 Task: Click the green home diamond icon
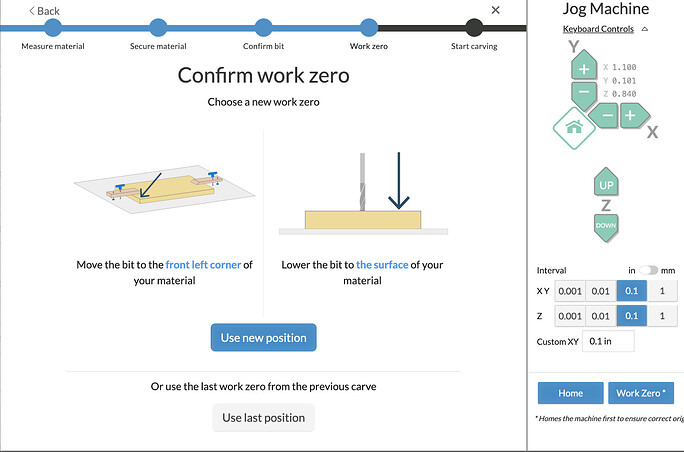pos(574,128)
